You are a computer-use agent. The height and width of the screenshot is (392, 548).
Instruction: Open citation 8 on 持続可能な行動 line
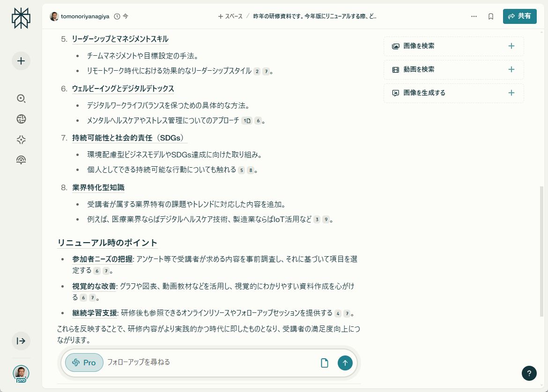pyautogui.click(x=251, y=170)
